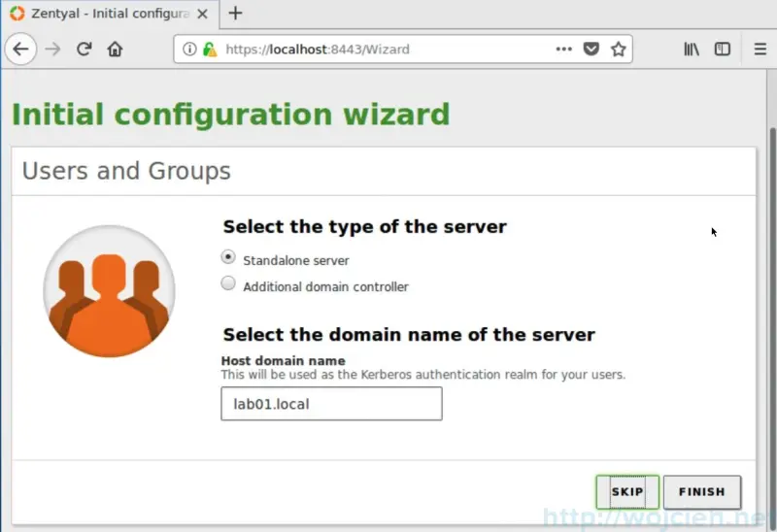Click the Host domain name field

[x=331, y=404]
